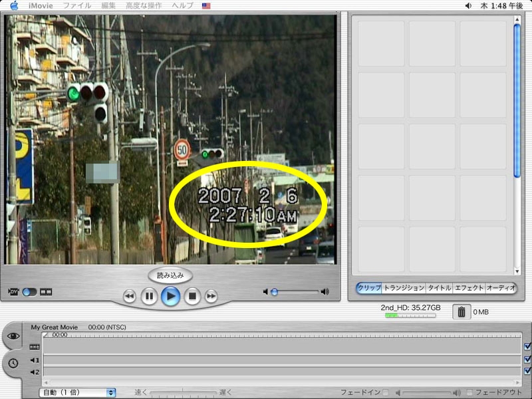
Task: Click the fast-forward playback button
Action: click(211, 296)
